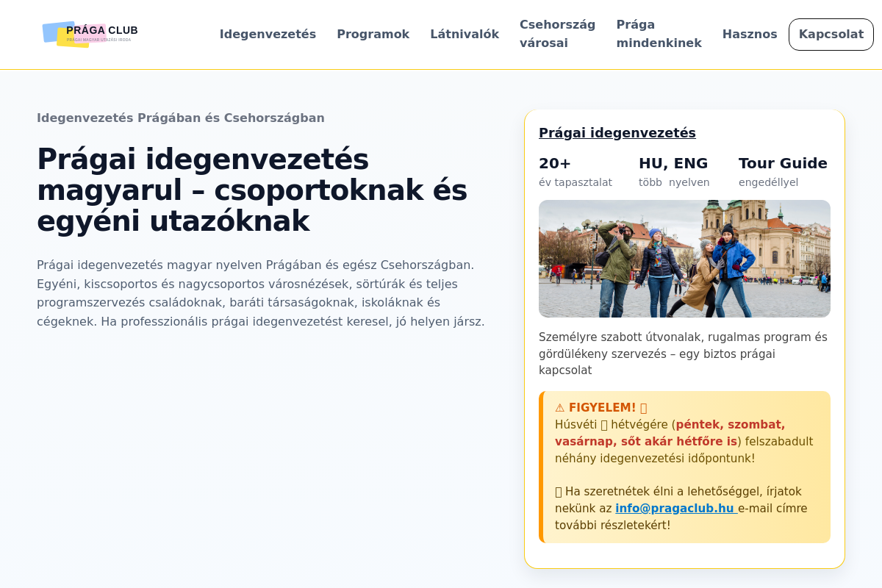The width and height of the screenshot is (882, 588).
Task: Click the info@pragaclub.hu email link
Action: (675, 509)
